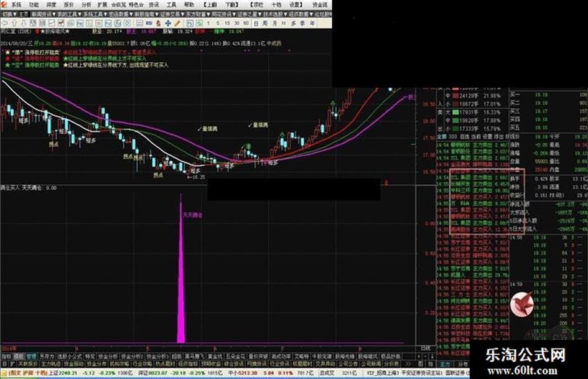Click the toolbar icon left of RSI
Screen dimensions: 588x379
(x=139, y=23)
